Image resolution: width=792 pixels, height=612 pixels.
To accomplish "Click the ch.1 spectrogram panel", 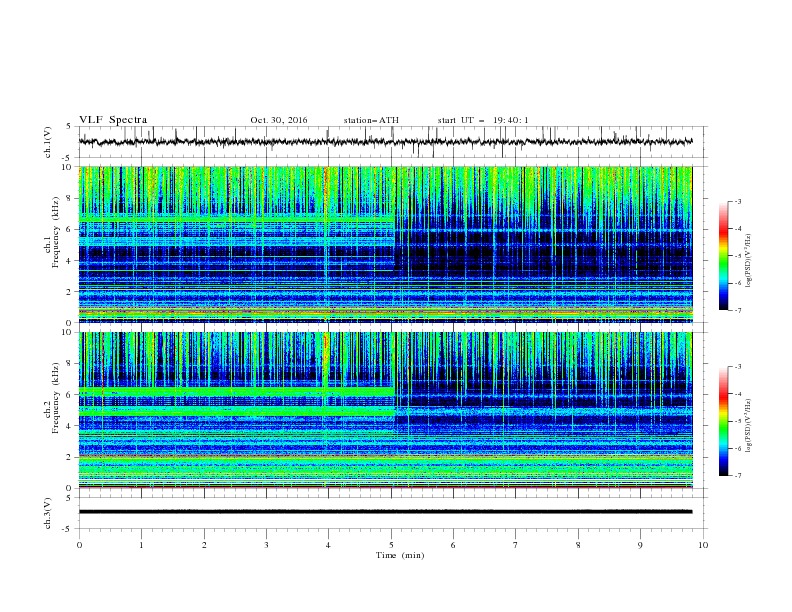I will pos(385,244).
